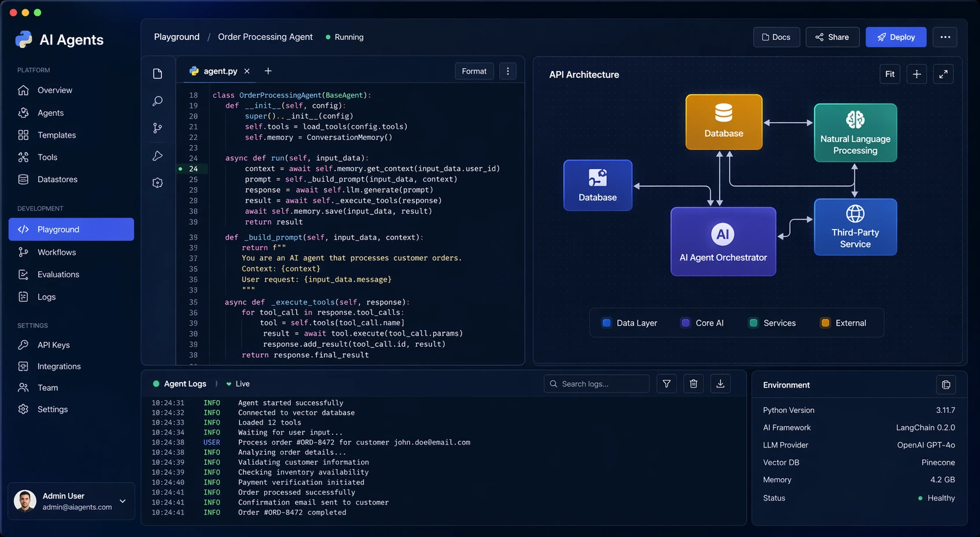Click the Share button
The image size is (980, 537).
(x=832, y=37)
